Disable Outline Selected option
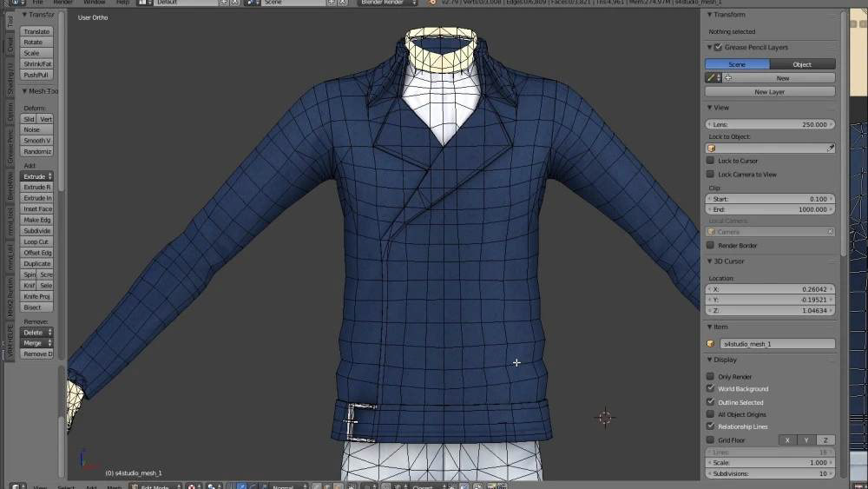This screenshot has height=489, width=868. [710, 402]
